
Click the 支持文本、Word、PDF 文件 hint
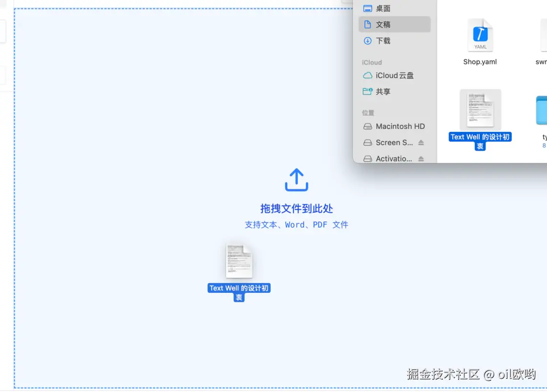click(x=296, y=225)
